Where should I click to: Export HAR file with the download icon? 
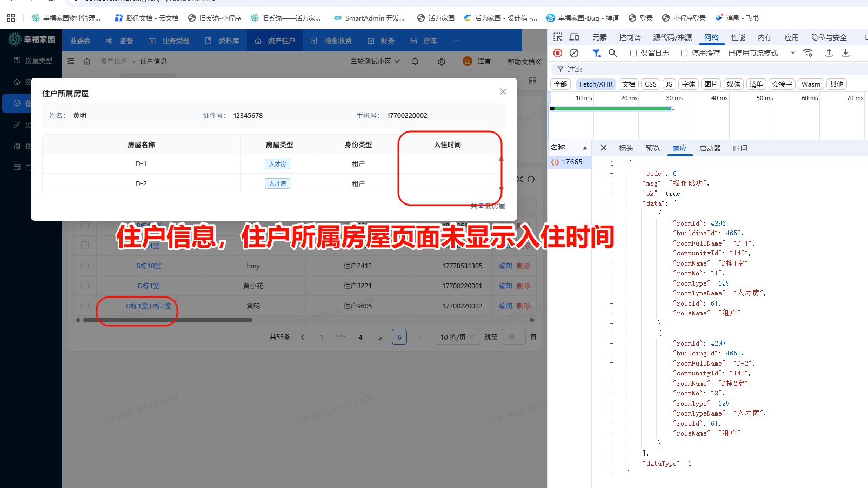click(x=846, y=52)
